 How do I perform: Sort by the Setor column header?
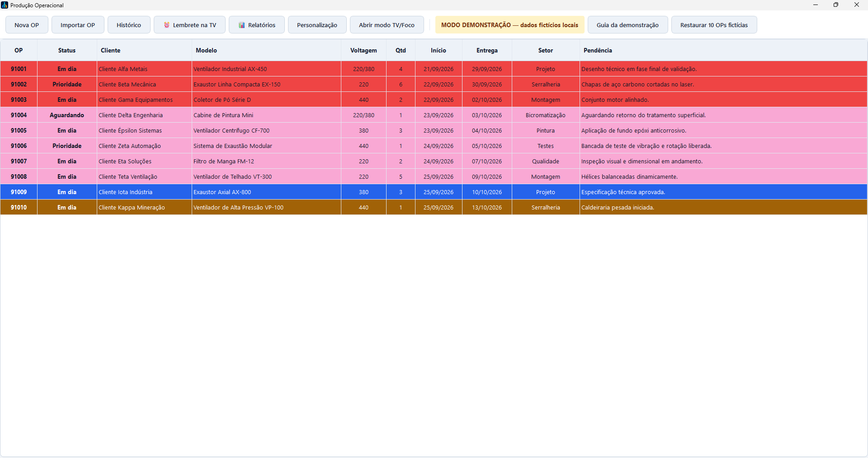pyautogui.click(x=546, y=50)
